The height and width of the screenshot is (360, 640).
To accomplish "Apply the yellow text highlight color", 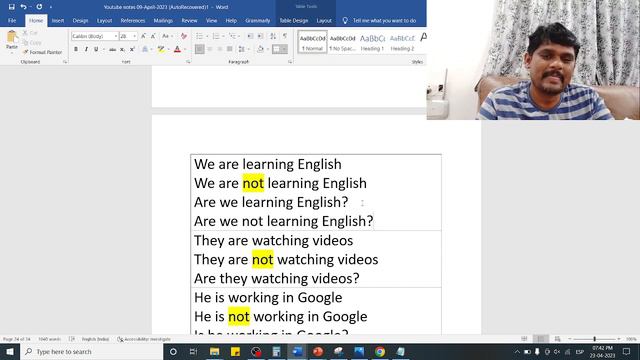I will click(x=161, y=49).
